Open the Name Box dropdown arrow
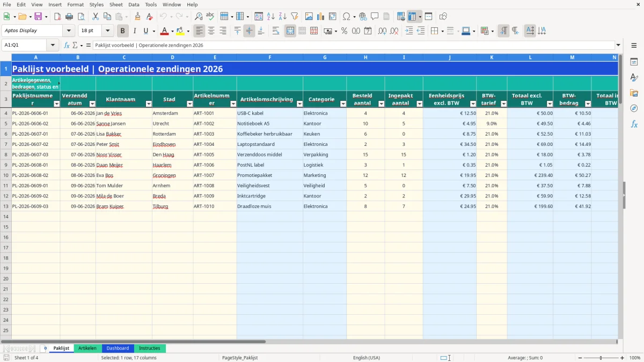644x362 pixels. tap(53, 45)
